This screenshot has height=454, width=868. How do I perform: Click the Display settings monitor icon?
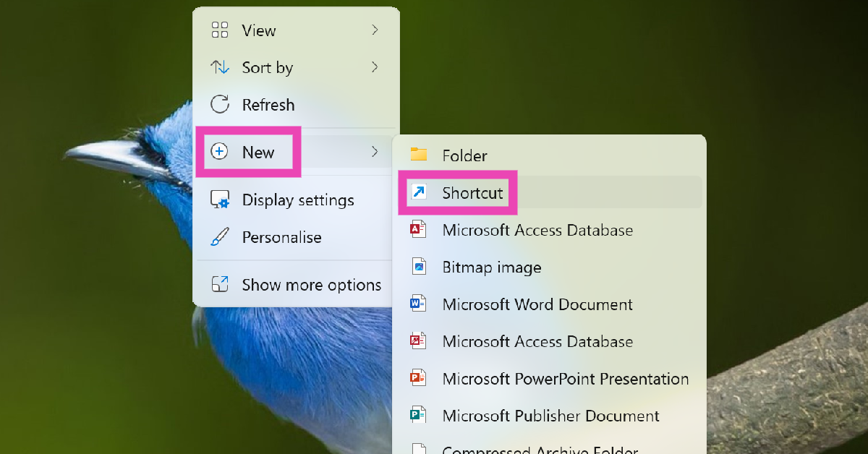click(219, 200)
